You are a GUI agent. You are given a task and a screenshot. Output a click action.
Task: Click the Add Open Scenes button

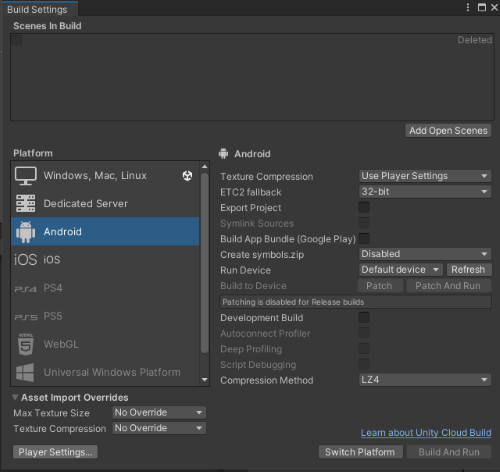448,131
